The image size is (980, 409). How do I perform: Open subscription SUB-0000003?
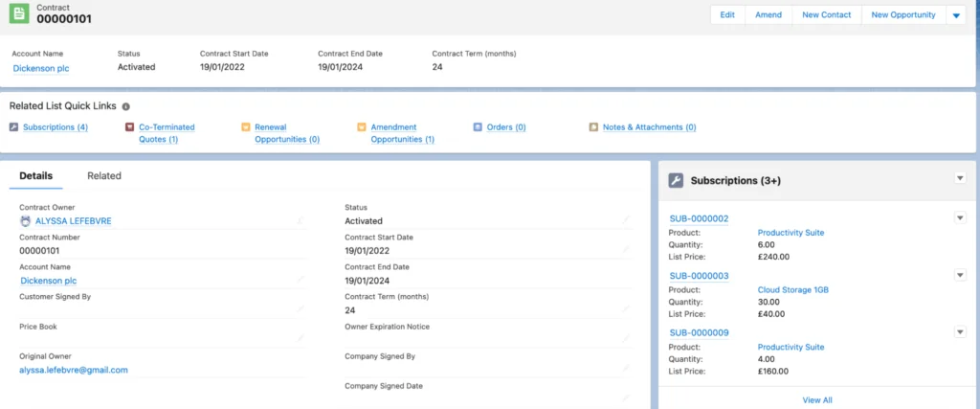point(699,276)
